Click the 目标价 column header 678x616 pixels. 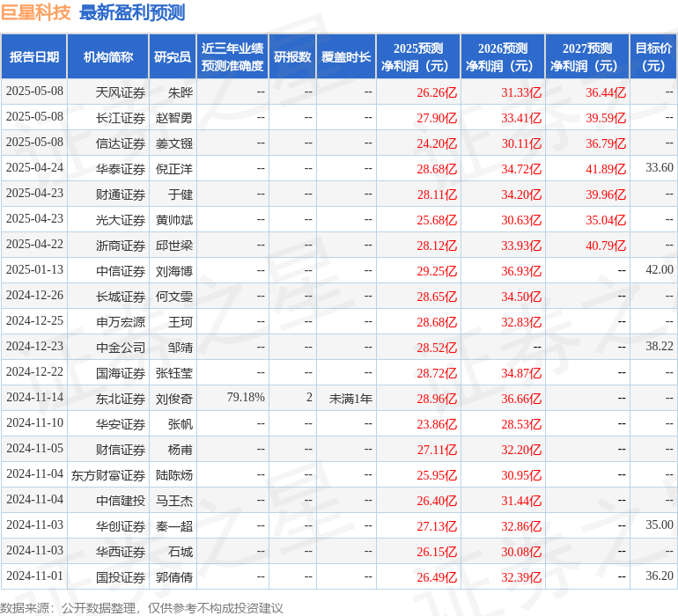[x=653, y=57]
